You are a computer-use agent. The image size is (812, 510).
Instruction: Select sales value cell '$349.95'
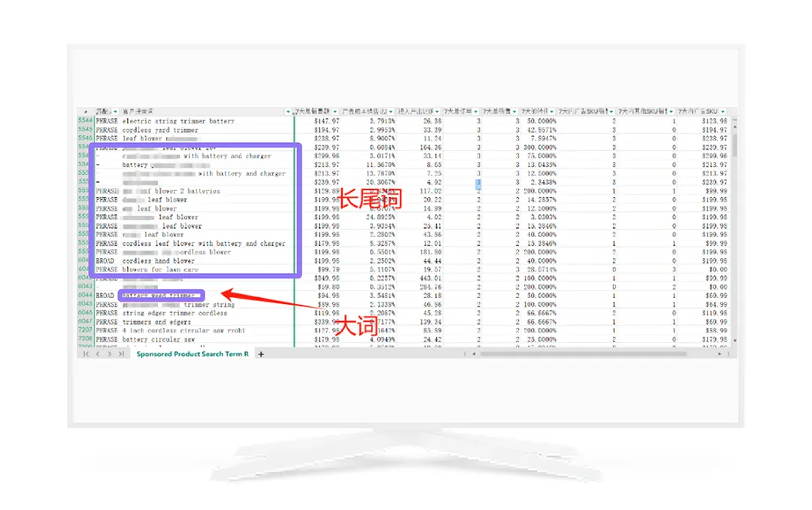click(x=327, y=278)
